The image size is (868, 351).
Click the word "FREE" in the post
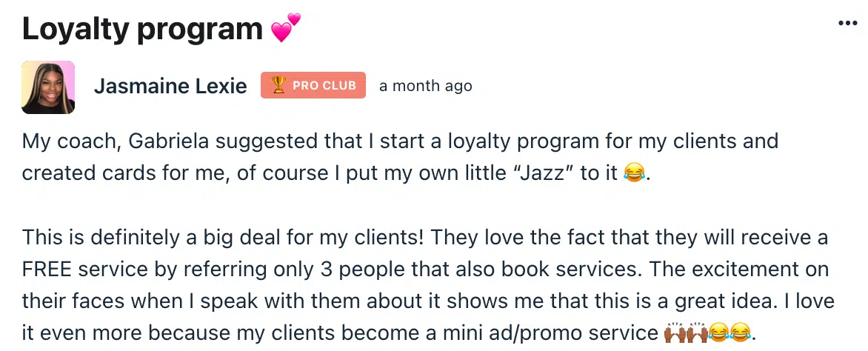46,270
